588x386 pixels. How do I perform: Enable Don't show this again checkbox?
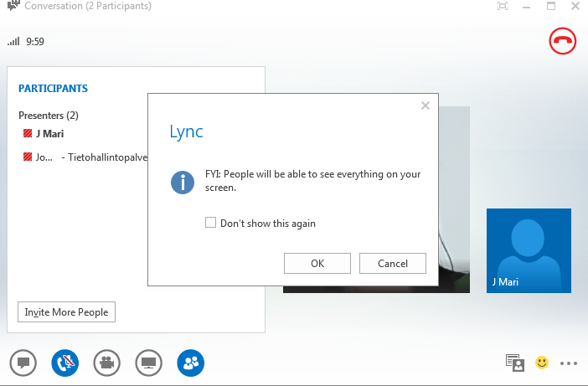210,223
